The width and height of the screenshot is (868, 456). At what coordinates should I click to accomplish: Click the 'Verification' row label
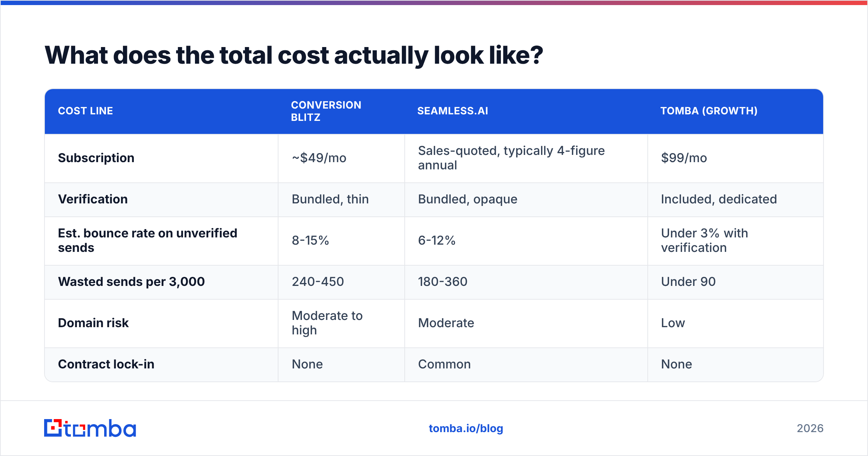click(x=93, y=199)
